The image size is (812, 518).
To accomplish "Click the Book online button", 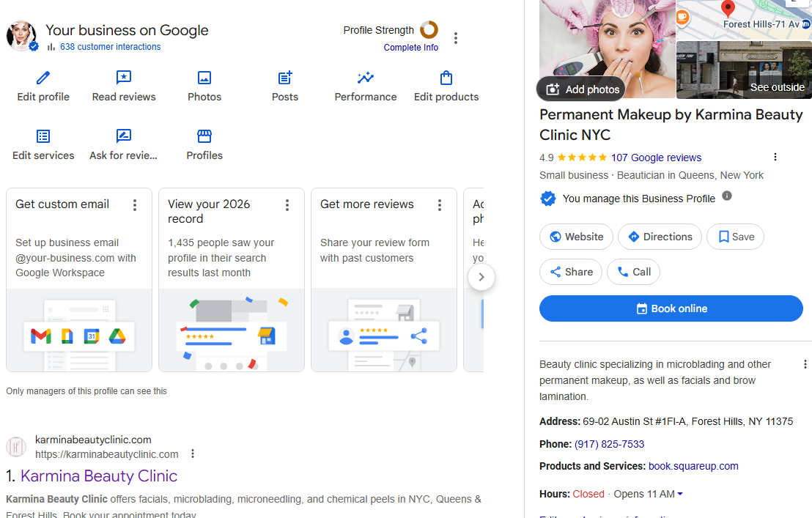I will 671,308.
